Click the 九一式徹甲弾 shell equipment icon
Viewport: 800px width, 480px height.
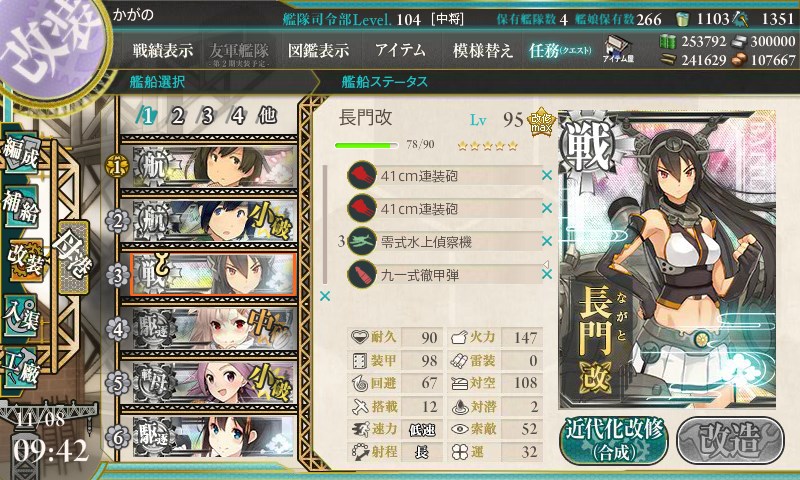362,274
